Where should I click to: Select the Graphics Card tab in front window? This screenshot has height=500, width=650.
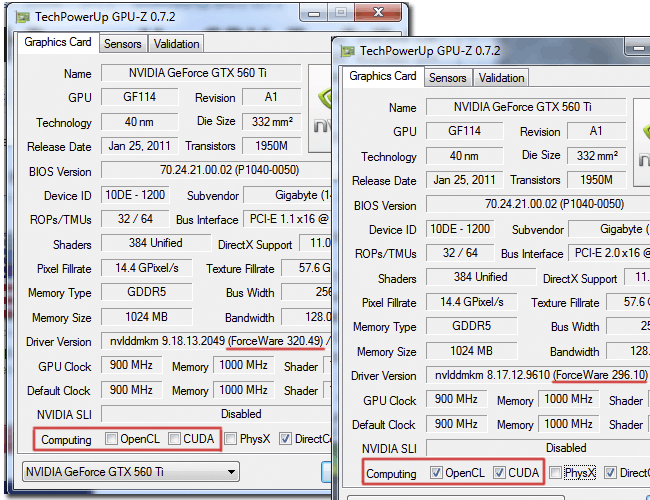(383, 76)
